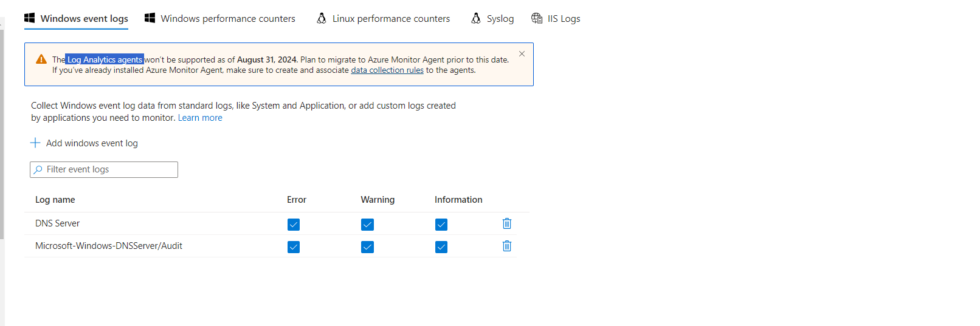980x326 pixels.
Task: Open the data collection rules link
Action: [x=387, y=70]
